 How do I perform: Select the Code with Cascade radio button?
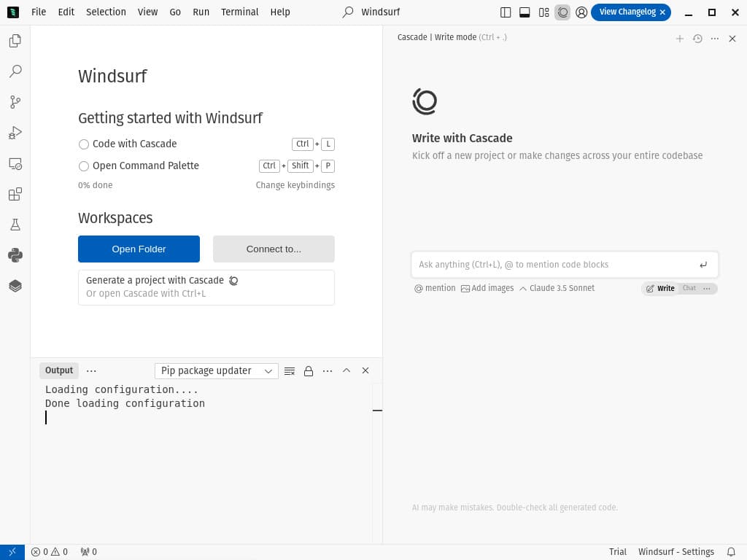click(x=84, y=144)
